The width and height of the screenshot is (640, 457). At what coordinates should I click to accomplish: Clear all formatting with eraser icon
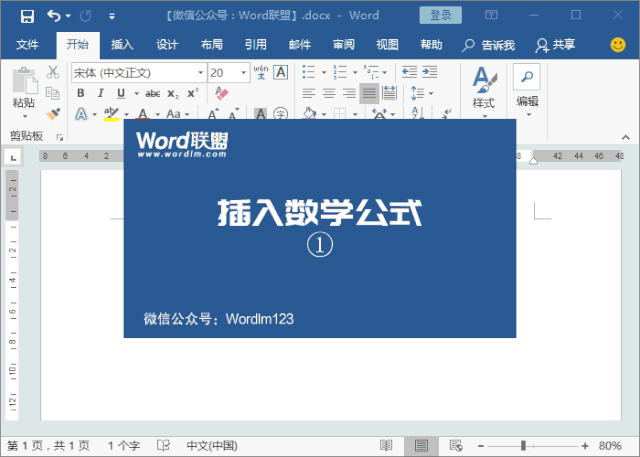pyautogui.click(x=222, y=93)
